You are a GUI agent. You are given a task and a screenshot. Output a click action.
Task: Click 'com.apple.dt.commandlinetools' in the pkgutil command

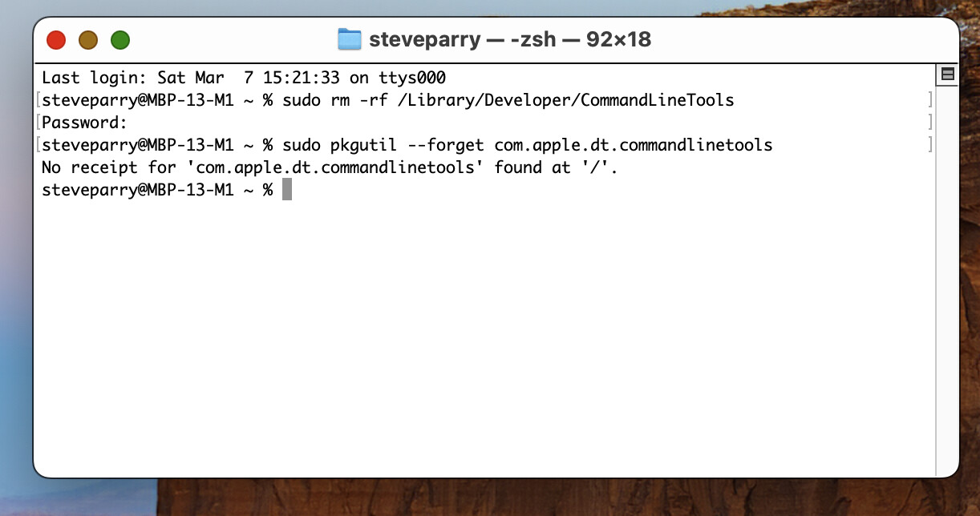click(633, 145)
